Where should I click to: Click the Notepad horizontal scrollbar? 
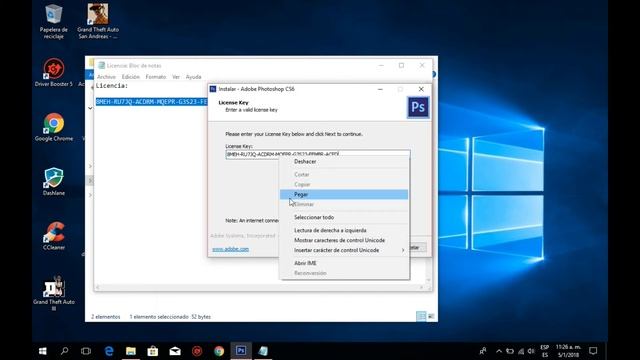tap(260, 287)
